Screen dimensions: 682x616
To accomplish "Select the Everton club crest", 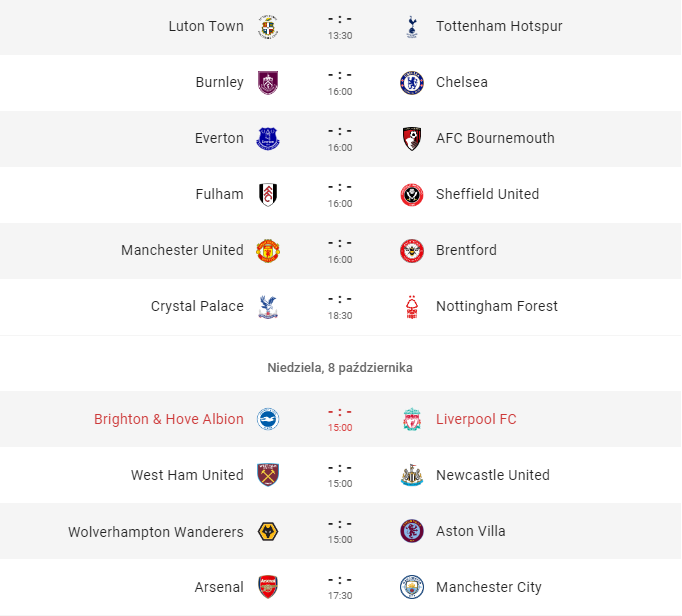I will click(x=268, y=139).
